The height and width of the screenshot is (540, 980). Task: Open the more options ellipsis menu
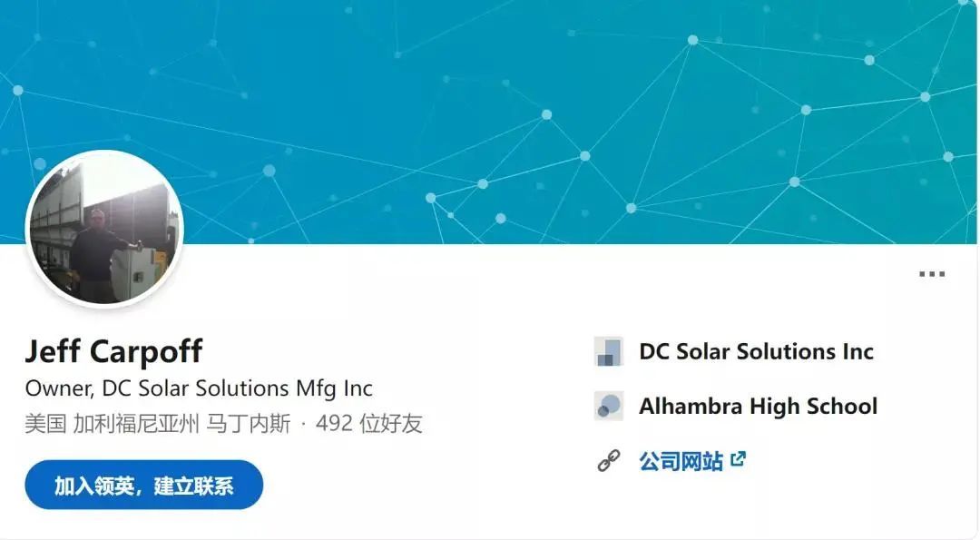tap(931, 274)
